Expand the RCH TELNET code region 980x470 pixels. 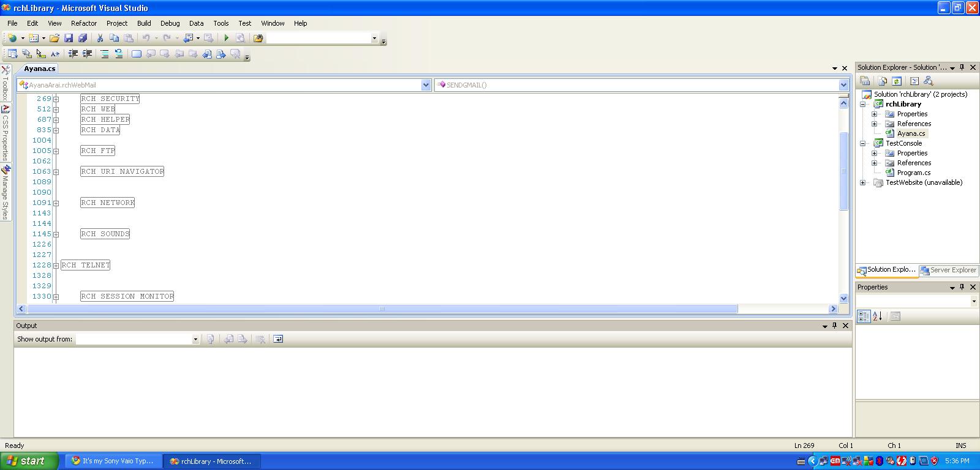(x=56, y=265)
